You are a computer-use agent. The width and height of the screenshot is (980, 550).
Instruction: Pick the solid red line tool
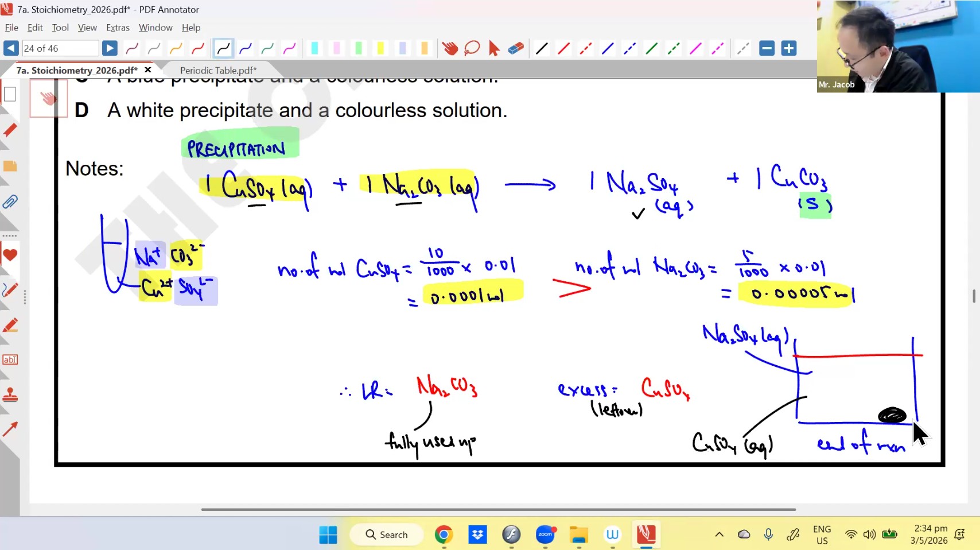point(563,48)
